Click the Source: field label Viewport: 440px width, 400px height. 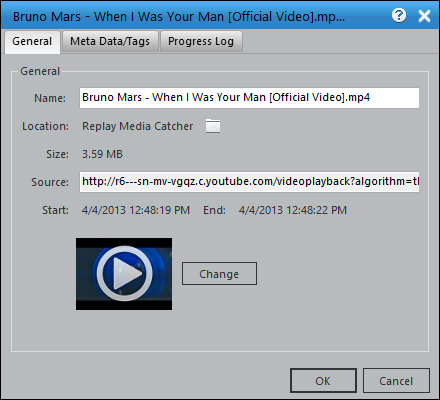click(50, 182)
